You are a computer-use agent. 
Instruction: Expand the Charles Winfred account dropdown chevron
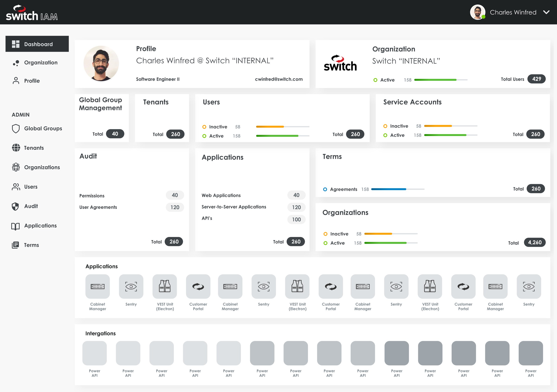tap(546, 12)
